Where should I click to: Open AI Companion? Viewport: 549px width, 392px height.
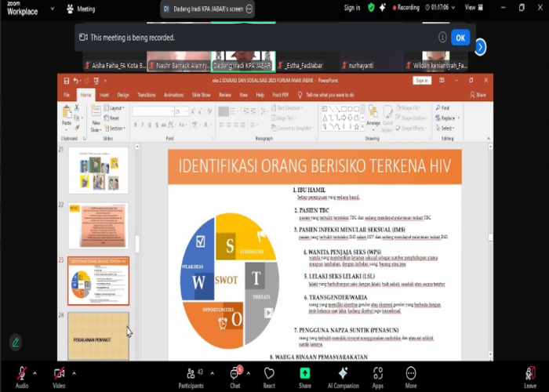point(342,375)
